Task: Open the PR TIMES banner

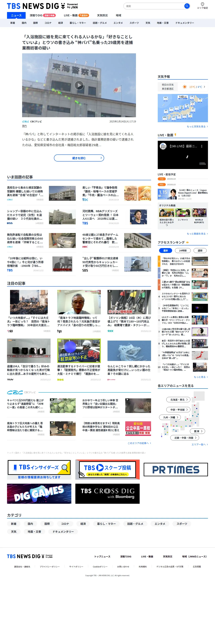Action: click(176, 469)
